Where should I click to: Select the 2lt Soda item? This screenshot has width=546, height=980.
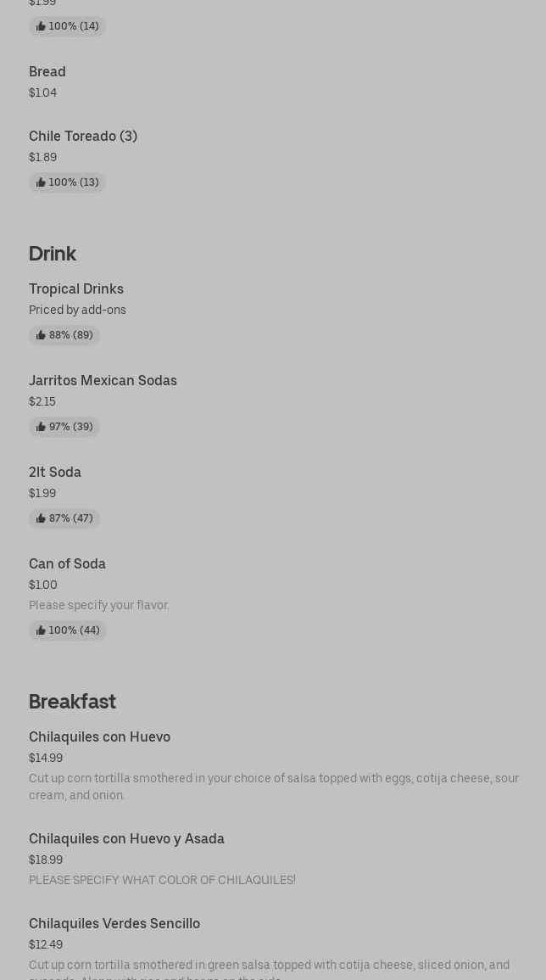[x=55, y=473]
